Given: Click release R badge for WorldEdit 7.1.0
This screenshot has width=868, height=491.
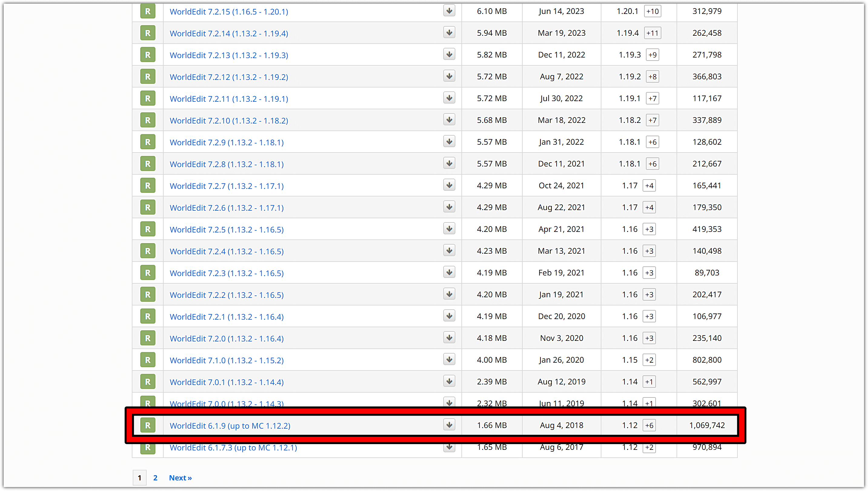Looking at the screenshot, I should click(148, 360).
